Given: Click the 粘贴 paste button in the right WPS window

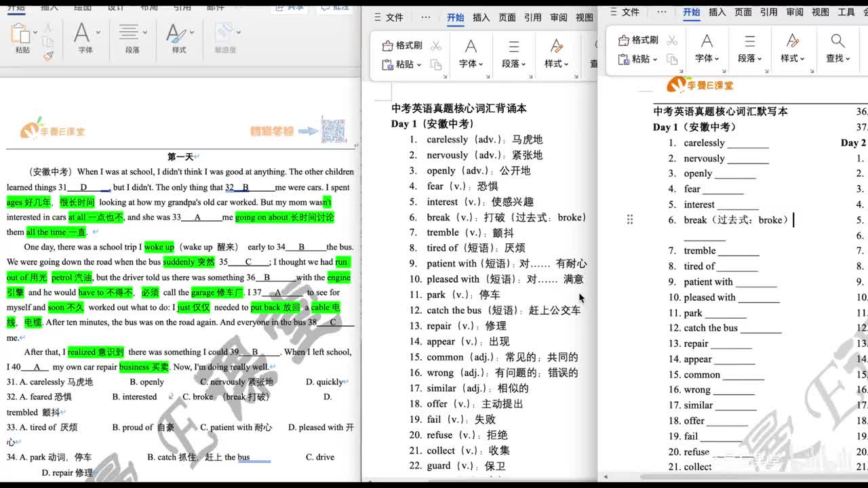Looking at the screenshot, I should [634, 59].
